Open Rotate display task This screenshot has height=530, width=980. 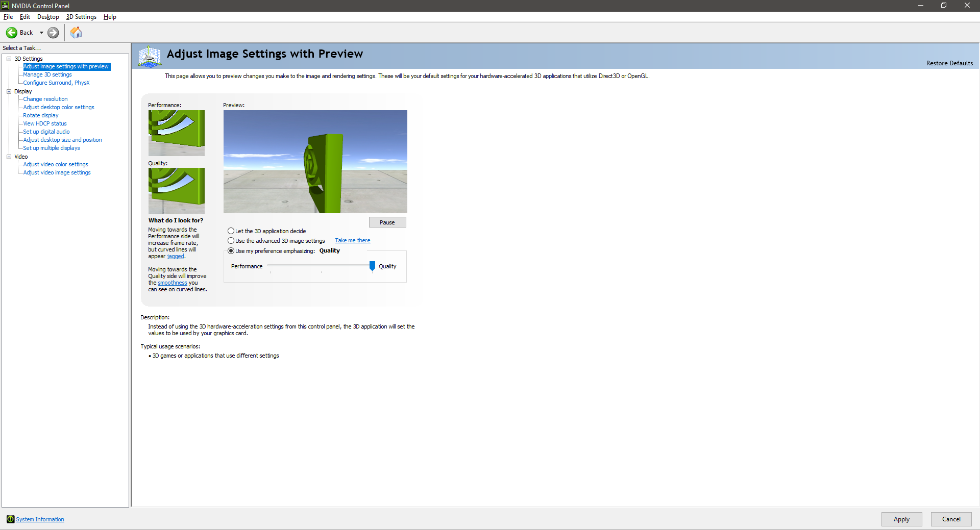pos(41,115)
